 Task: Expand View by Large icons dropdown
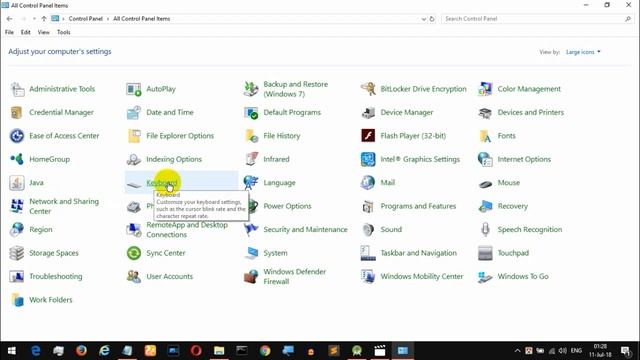click(583, 52)
